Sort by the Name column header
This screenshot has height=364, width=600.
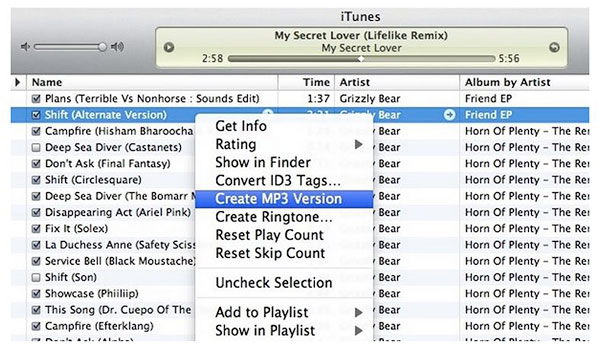(152, 82)
